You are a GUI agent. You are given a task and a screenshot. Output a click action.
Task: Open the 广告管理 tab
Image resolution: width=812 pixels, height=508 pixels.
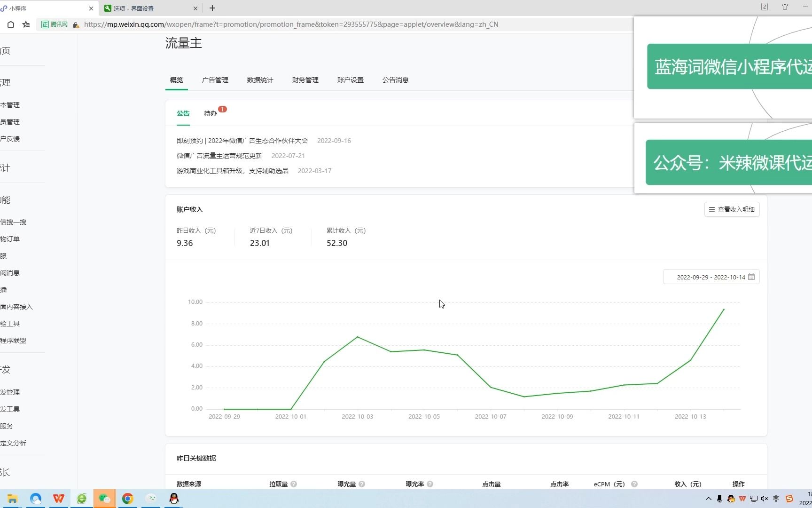click(215, 80)
